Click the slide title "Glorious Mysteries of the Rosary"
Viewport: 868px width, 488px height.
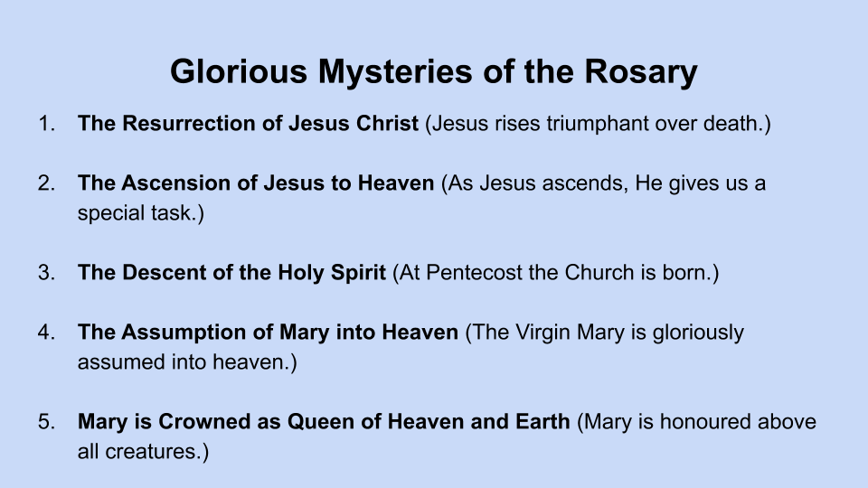point(434,72)
